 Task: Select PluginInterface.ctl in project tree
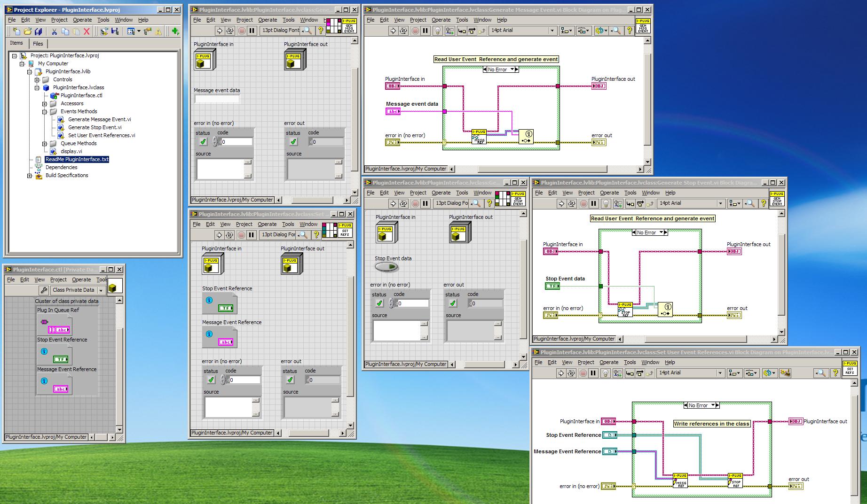click(81, 95)
